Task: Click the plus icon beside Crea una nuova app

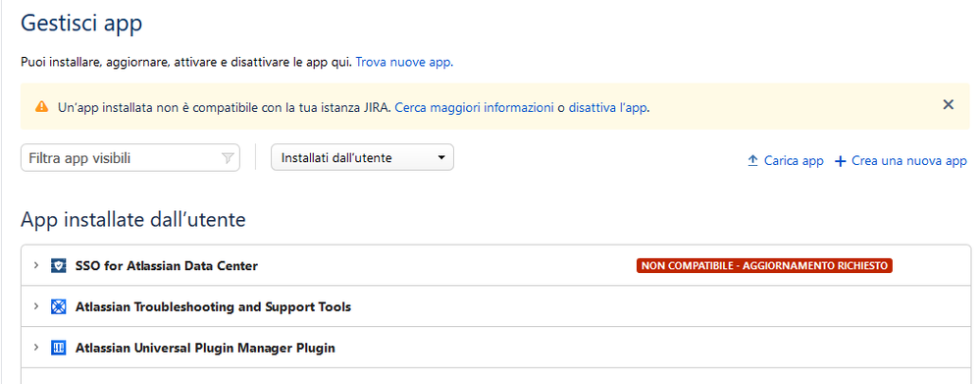Action: click(841, 161)
